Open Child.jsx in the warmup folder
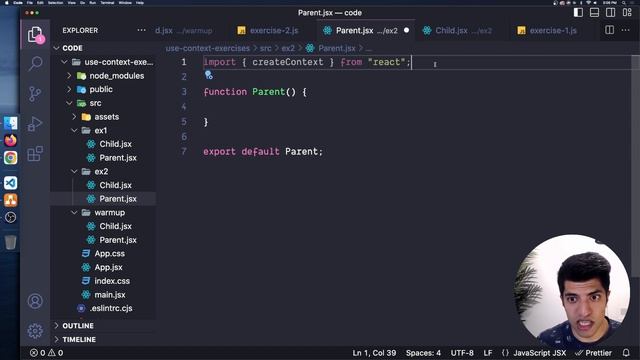Image resolution: width=640 pixels, height=360 pixels. pos(115,226)
